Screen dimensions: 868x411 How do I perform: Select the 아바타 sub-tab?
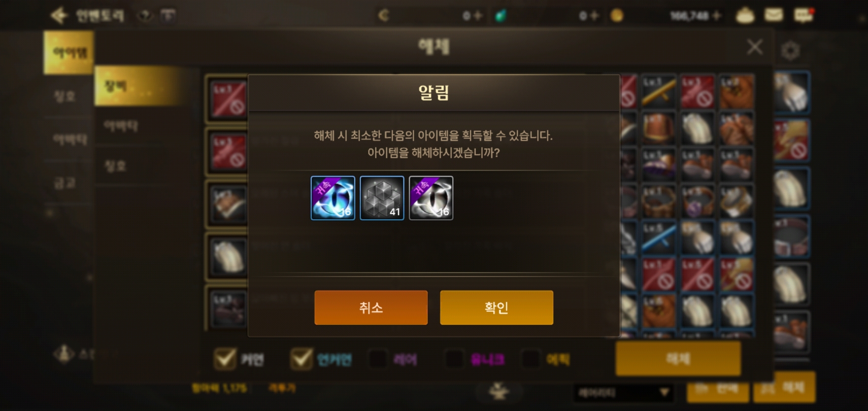(121, 126)
